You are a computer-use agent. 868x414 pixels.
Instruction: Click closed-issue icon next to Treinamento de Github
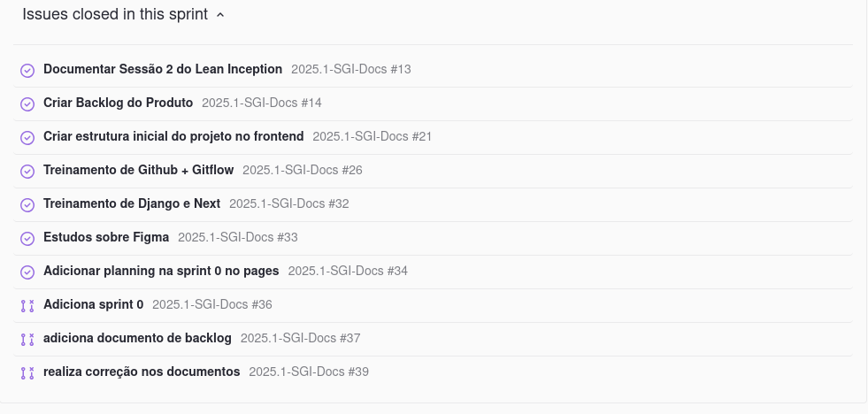27,172
